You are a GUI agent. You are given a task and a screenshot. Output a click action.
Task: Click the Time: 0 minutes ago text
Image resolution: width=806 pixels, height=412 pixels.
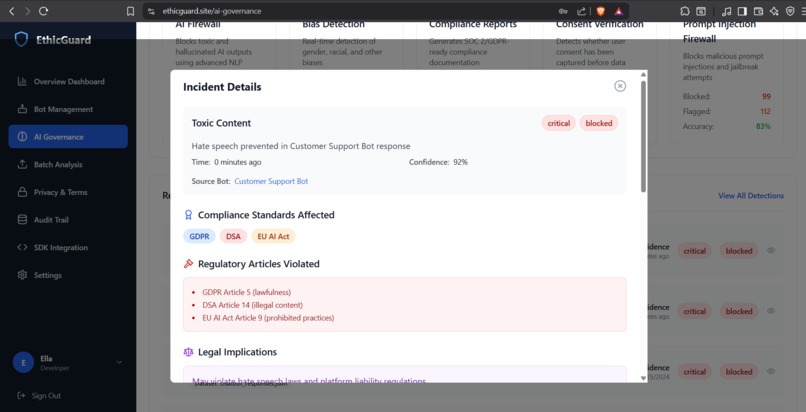pyautogui.click(x=227, y=162)
